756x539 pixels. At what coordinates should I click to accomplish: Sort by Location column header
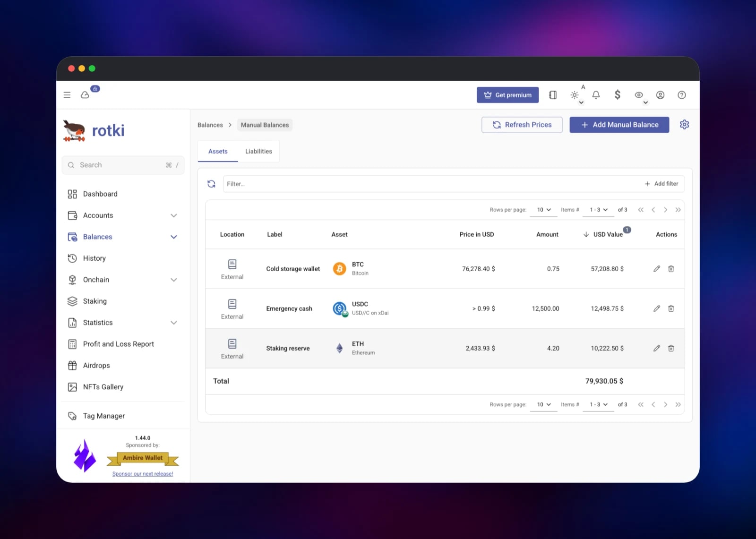[232, 234]
